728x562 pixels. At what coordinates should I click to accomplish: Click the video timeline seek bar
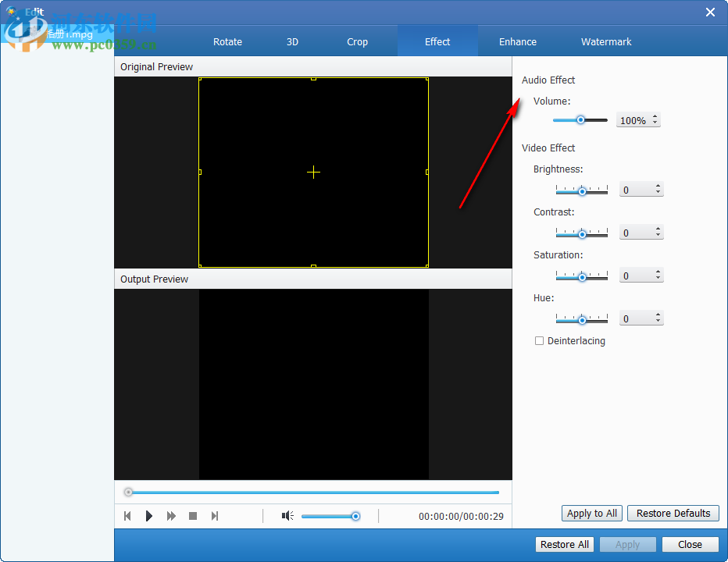(x=312, y=493)
